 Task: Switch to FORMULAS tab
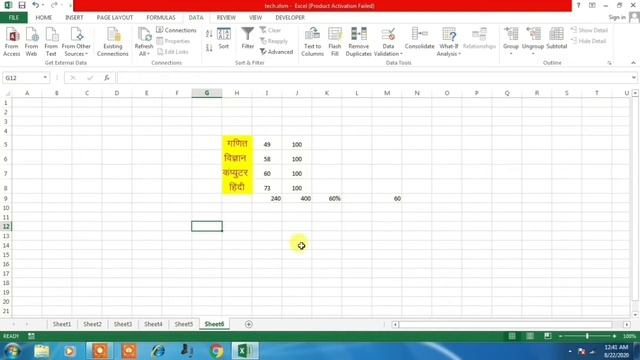point(161,18)
